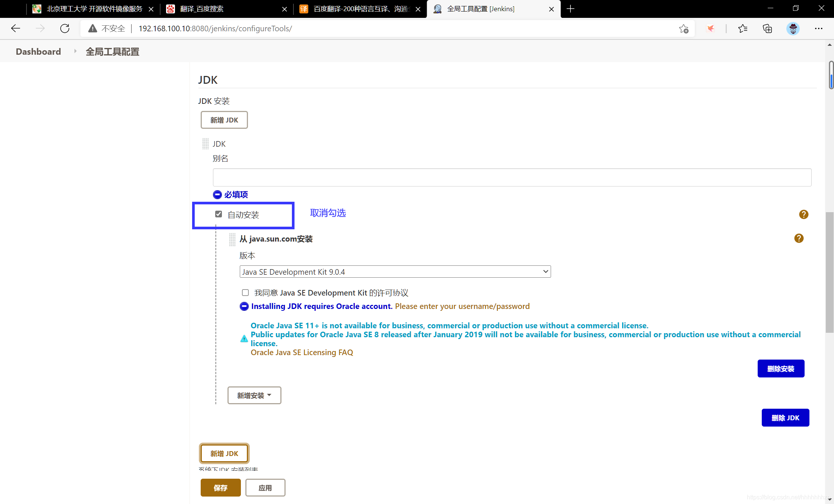Click the java.sun.com installer drag handle
This screenshot has width=834, height=504.
click(232, 239)
